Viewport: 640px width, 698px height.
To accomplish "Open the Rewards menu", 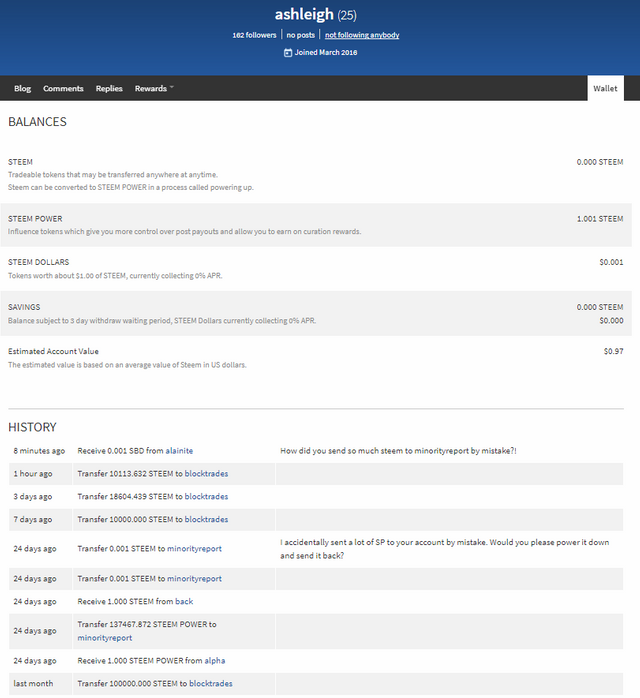I will [151, 89].
